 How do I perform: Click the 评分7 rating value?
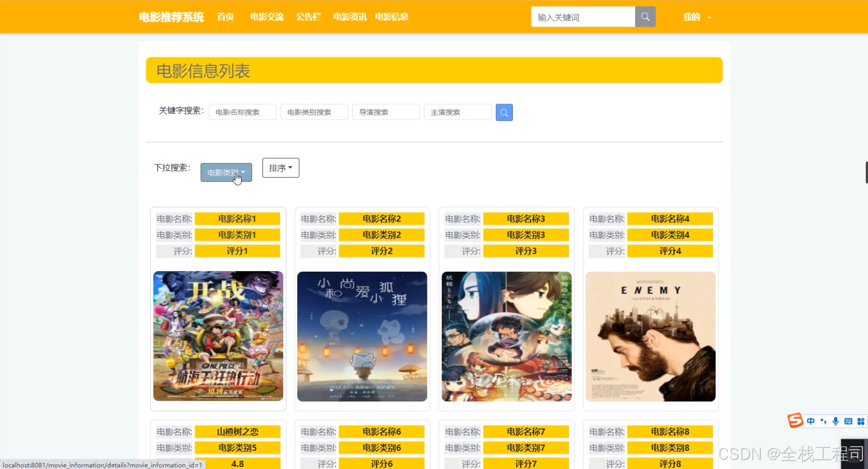526,463
